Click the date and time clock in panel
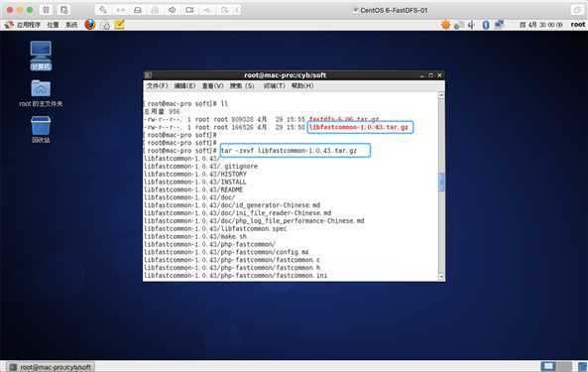 tap(540, 25)
